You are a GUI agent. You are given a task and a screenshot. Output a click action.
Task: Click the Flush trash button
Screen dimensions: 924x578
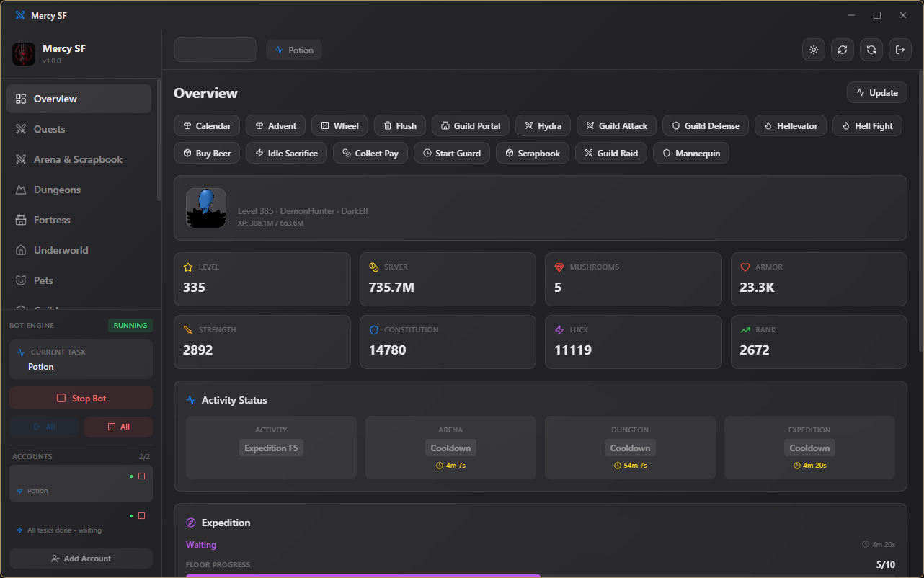[400, 125]
